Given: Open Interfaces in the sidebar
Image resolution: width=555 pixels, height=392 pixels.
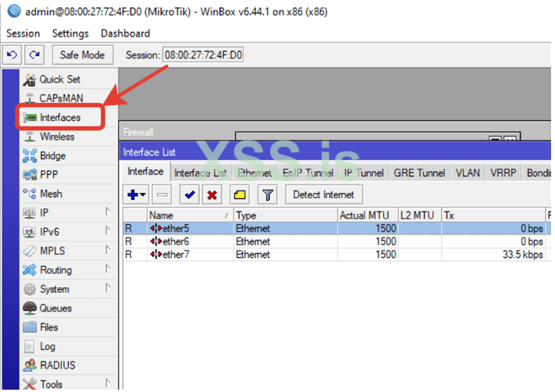Looking at the screenshot, I should pyautogui.click(x=60, y=117).
